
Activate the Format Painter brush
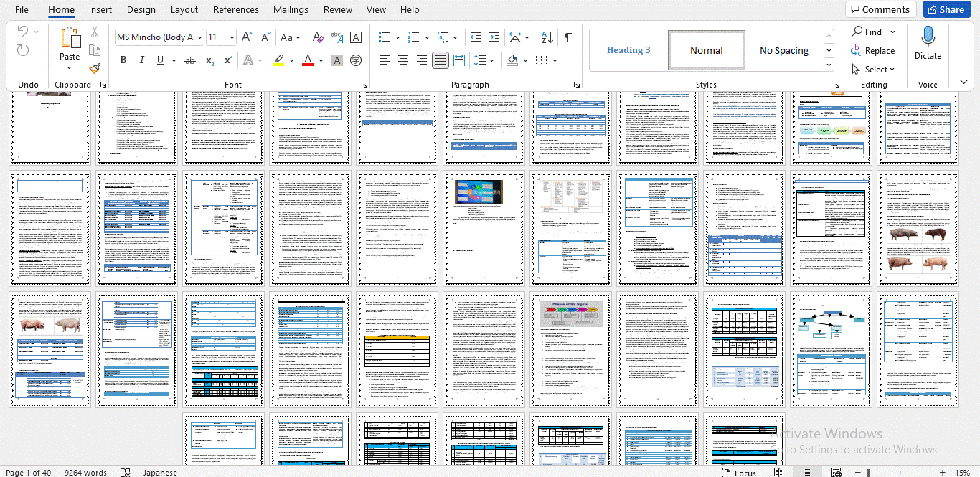point(95,68)
